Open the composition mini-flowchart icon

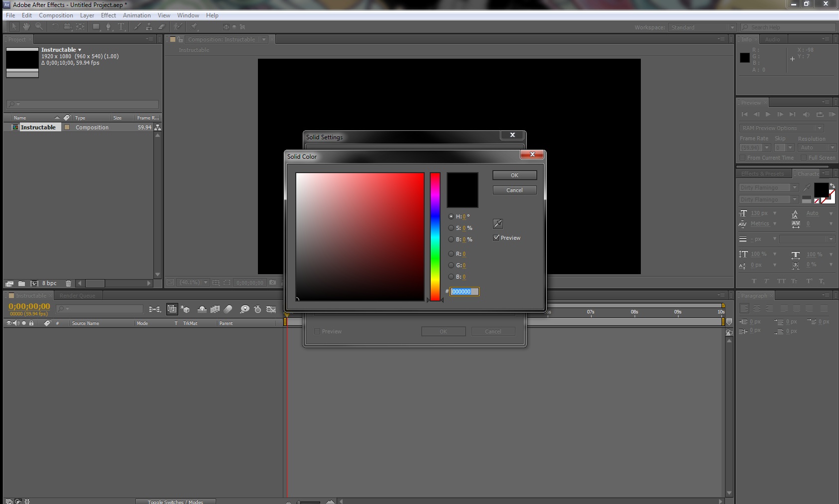click(155, 309)
